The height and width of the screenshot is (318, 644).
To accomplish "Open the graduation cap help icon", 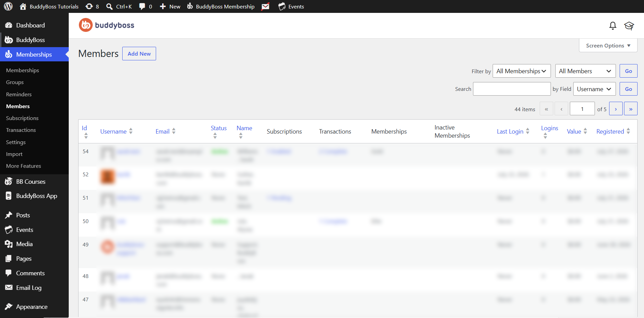I will (x=629, y=26).
